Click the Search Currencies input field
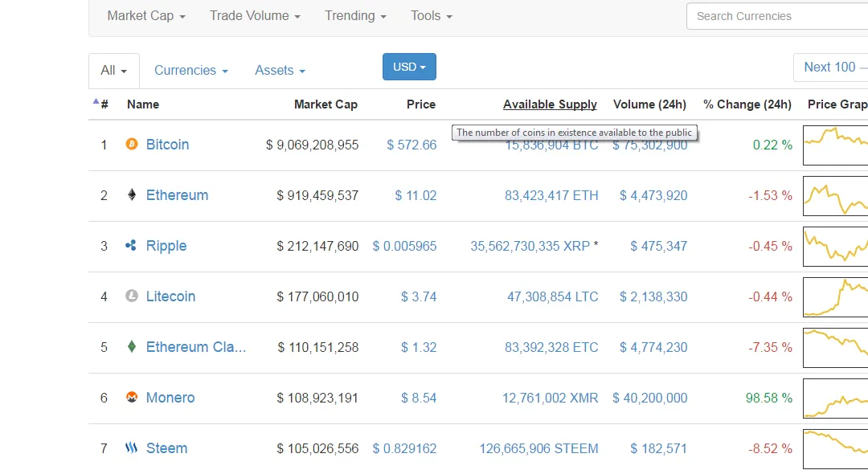868x470 pixels. tap(777, 16)
